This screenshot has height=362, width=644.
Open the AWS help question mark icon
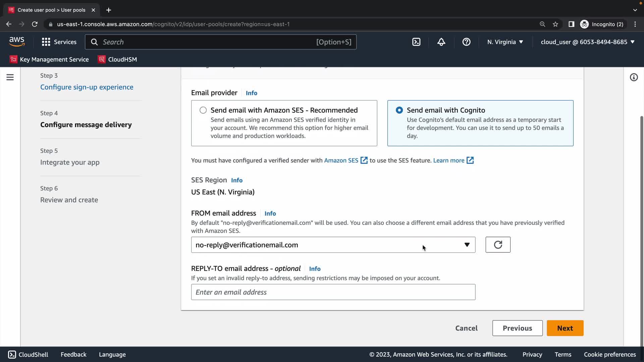tap(466, 42)
